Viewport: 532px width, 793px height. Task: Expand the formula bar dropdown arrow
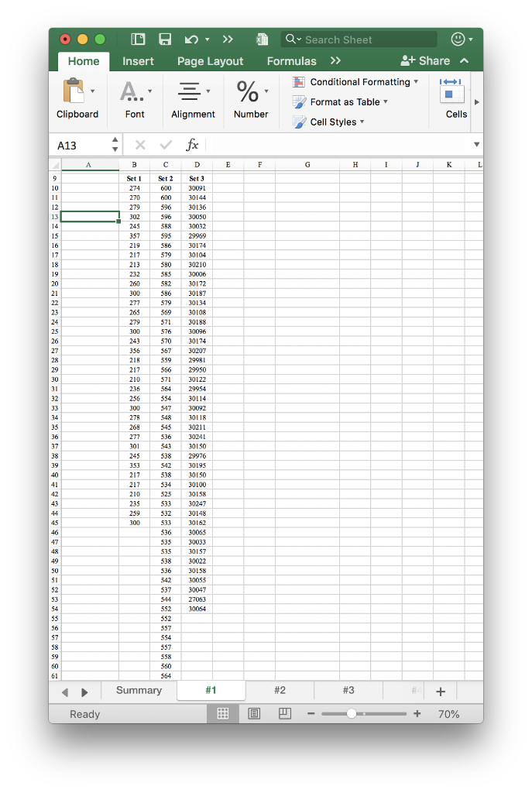(x=476, y=145)
